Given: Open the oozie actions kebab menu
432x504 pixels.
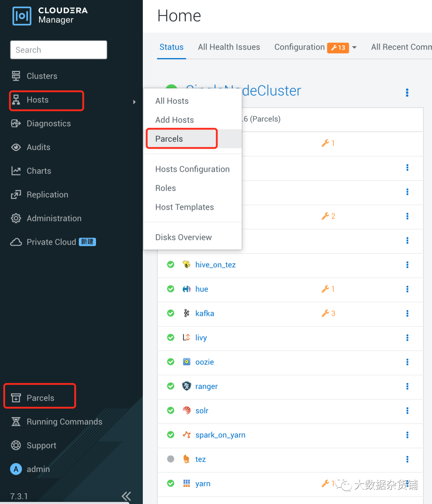Looking at the screenshot, I should [407, 362].
